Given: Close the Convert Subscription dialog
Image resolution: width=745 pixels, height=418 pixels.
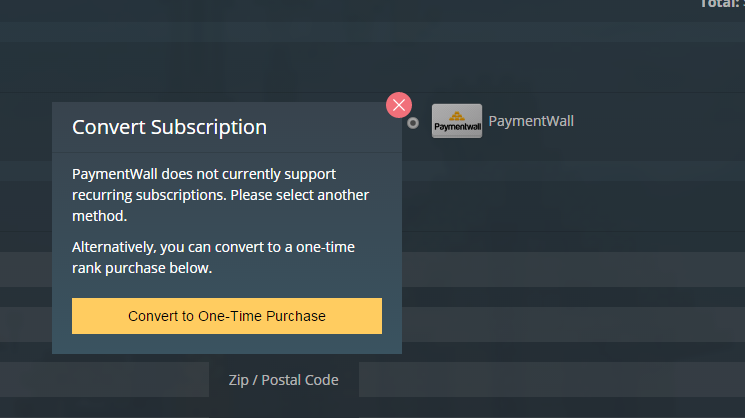Looking at the screenshot, I should (x=399, y=105).
